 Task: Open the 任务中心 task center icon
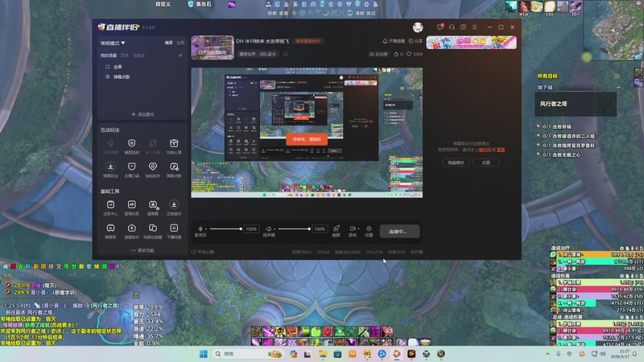(110, 205)
